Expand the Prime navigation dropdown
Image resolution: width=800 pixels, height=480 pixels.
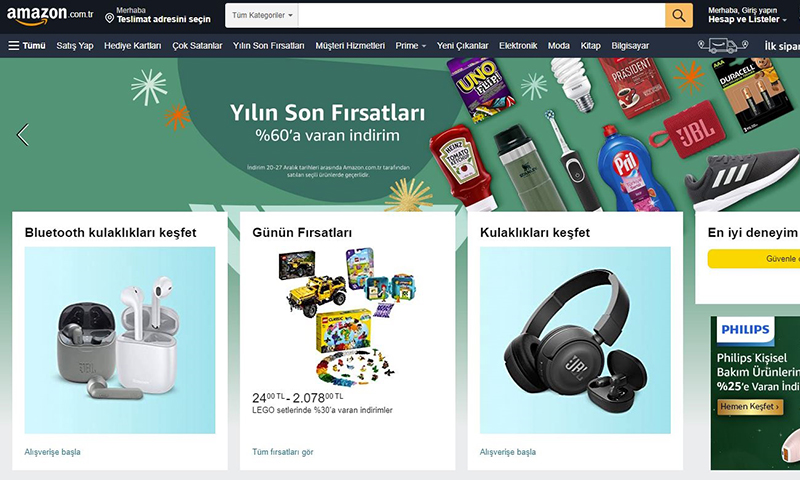point(411,46)
